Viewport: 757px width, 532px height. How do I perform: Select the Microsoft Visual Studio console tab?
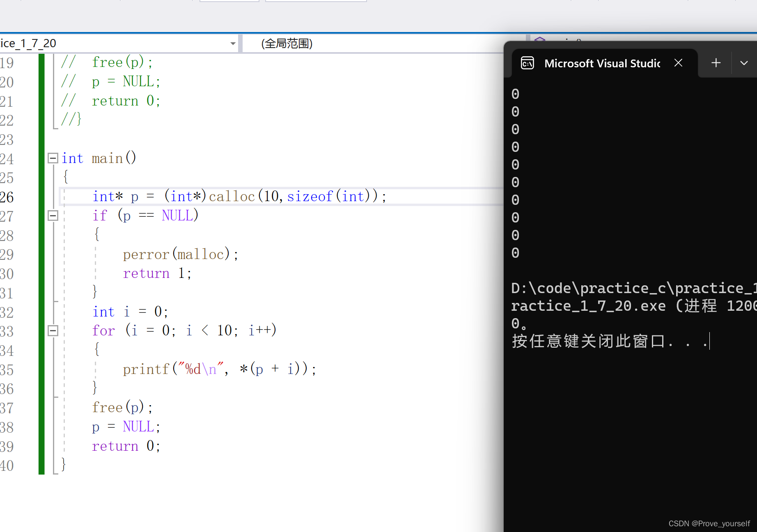[x=604, y=63]
